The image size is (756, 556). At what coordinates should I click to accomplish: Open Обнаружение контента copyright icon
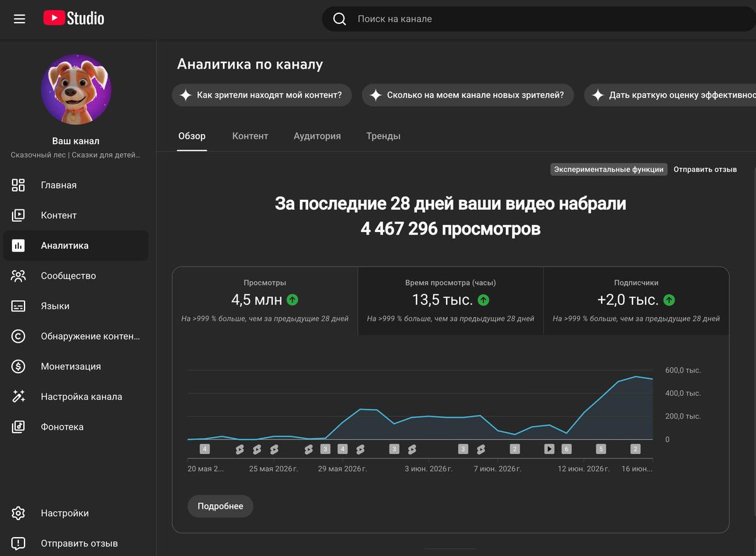[x=18, y=336]
